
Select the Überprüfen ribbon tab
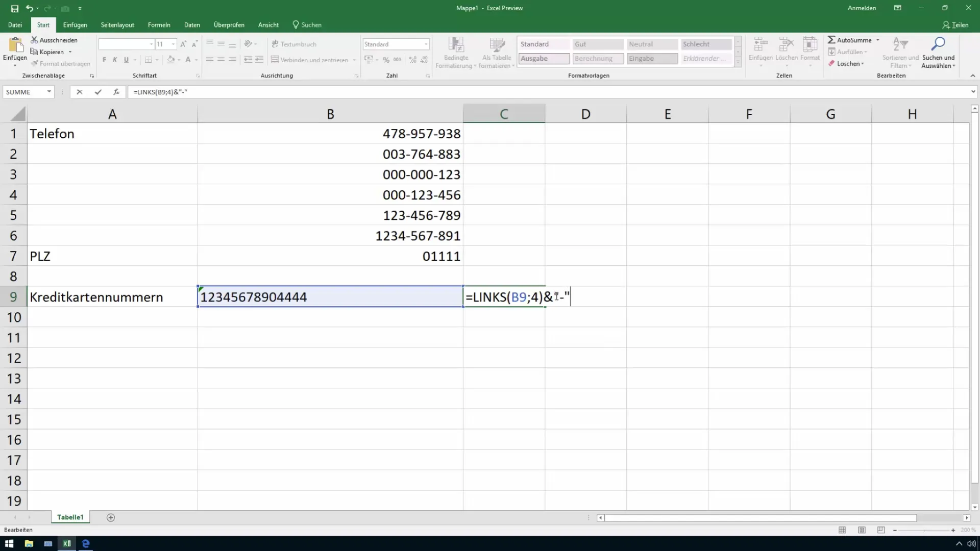coord(229,25)
